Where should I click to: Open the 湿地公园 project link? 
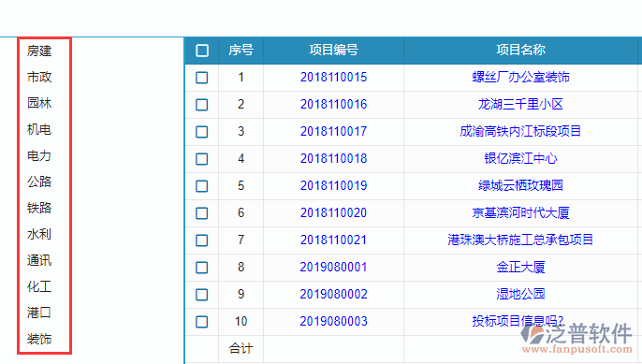tap(520, 294)
